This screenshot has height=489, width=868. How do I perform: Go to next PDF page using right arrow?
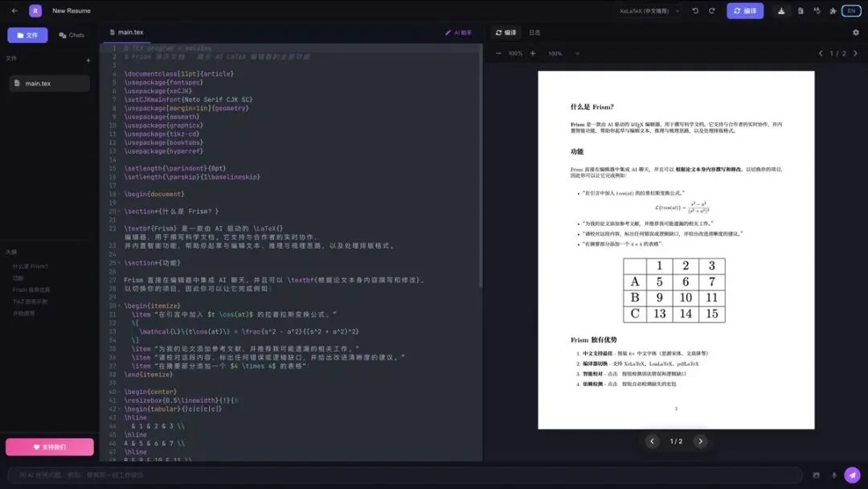(x=700, y=441)
